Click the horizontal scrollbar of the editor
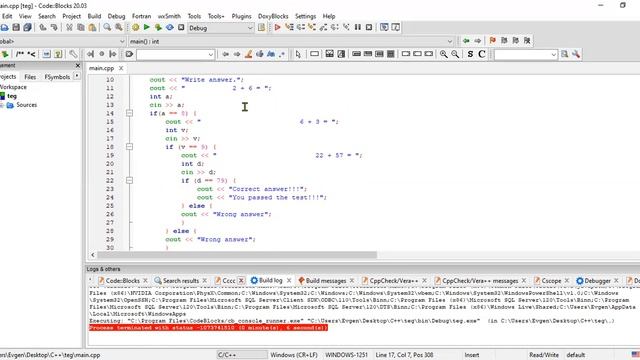This screenshot has height=360, width=640. tap(237, 255)
